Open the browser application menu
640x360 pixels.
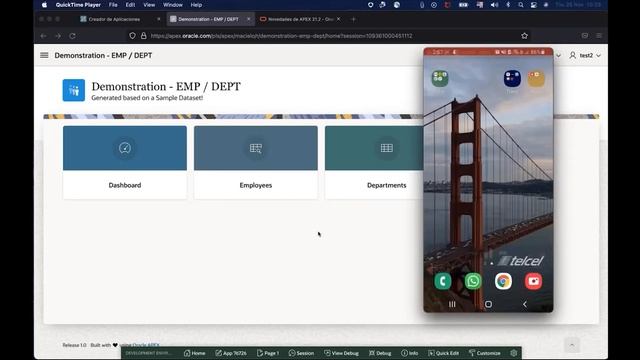599,36
